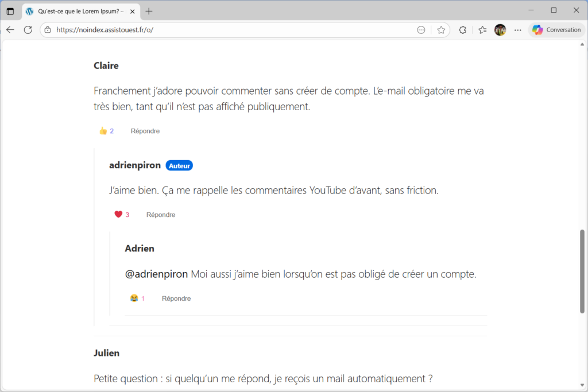Click Répondre under Claire's comment

tap(145, 131)
